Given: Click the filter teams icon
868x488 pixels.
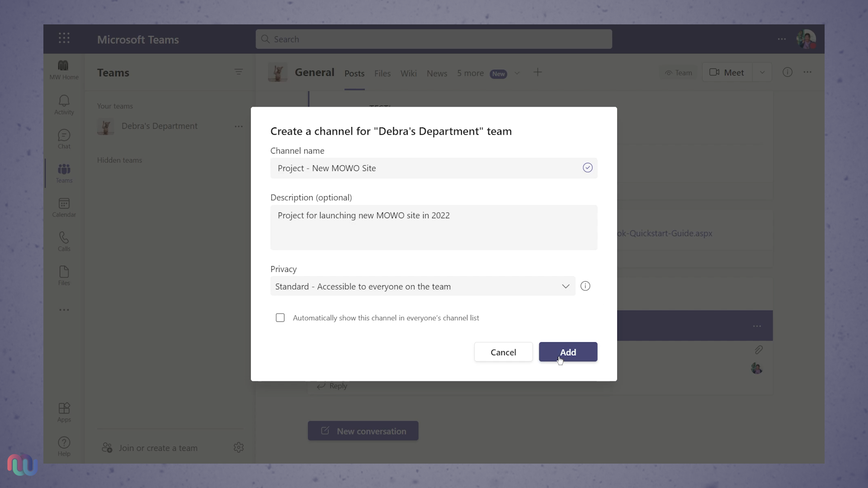Looking at the screenshot, I should pos(239,72).
